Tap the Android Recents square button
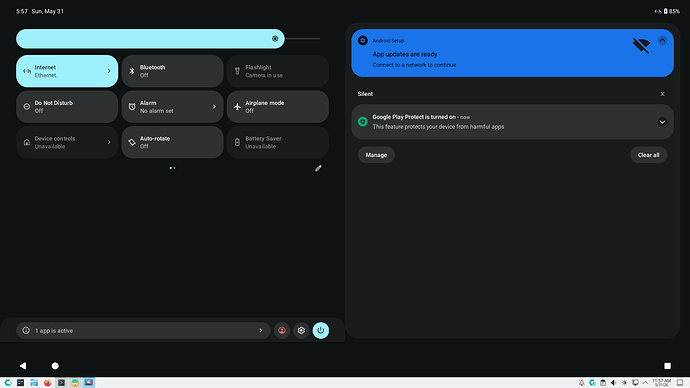Viewport: 690px width, 388px height. 668,366
